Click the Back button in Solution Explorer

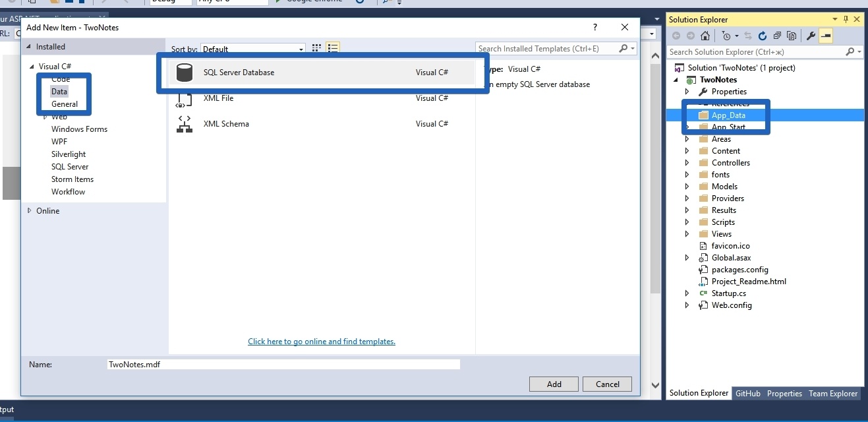coord(676,36)
